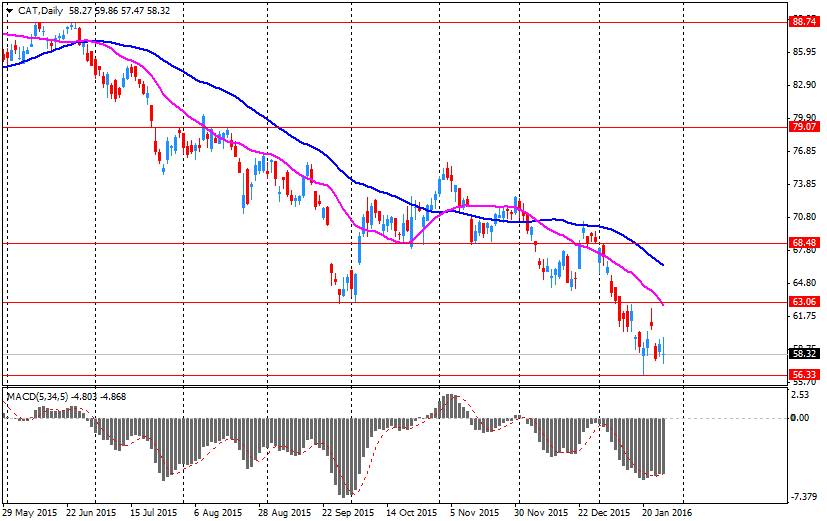Screen dimensions: 827x521
Task: Click the 22 Sep 2015 date label
Action: [x=348, y=513]
